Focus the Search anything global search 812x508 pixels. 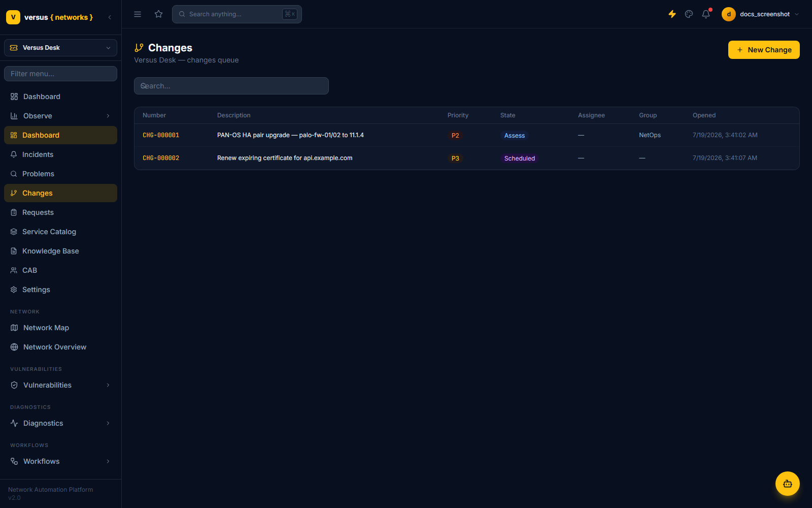point(237,14)
